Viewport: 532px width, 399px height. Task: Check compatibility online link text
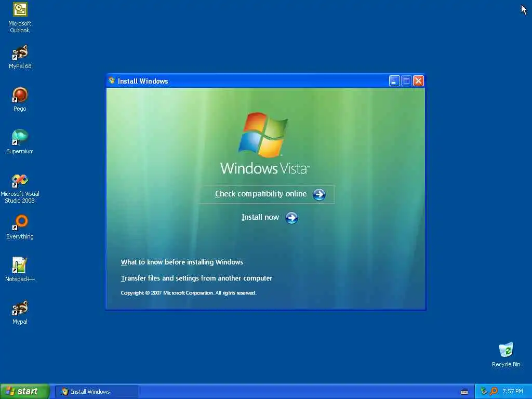point(261,194)
